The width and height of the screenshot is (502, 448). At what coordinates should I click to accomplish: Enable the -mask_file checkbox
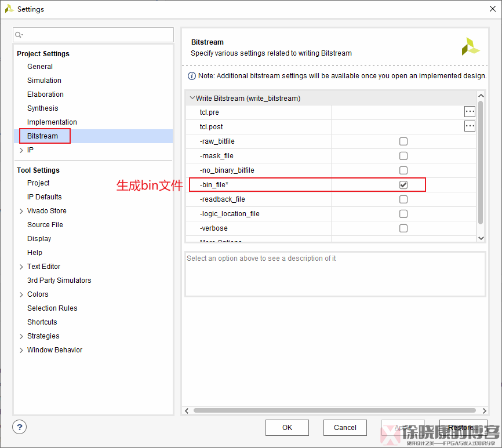403,156
